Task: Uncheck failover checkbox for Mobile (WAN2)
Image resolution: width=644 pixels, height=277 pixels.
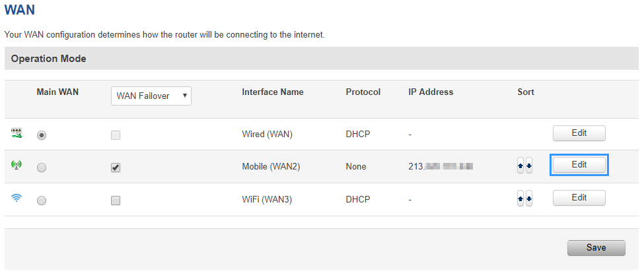Action: pos(116,168)
